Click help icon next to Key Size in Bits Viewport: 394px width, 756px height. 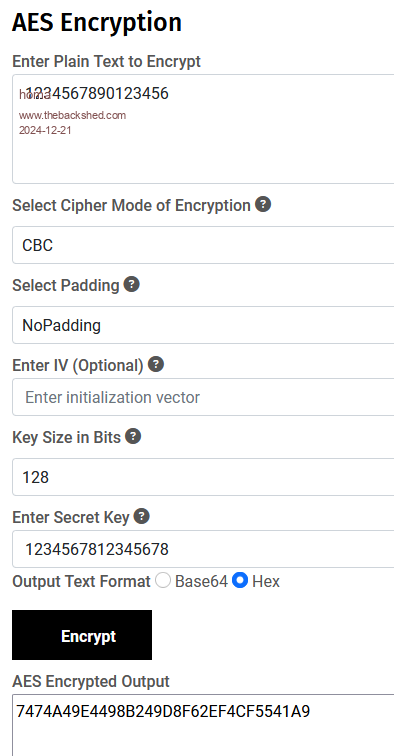pos(133,436)
